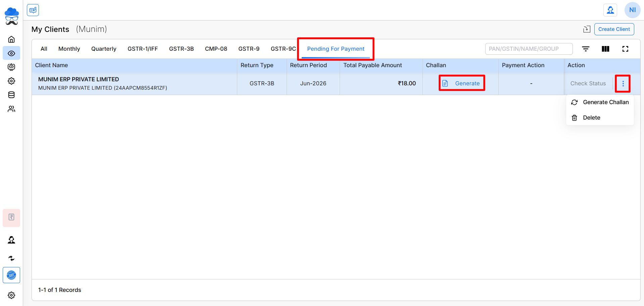
Task: Open the support agent icon in sidebar
Action: coord(11,240)
